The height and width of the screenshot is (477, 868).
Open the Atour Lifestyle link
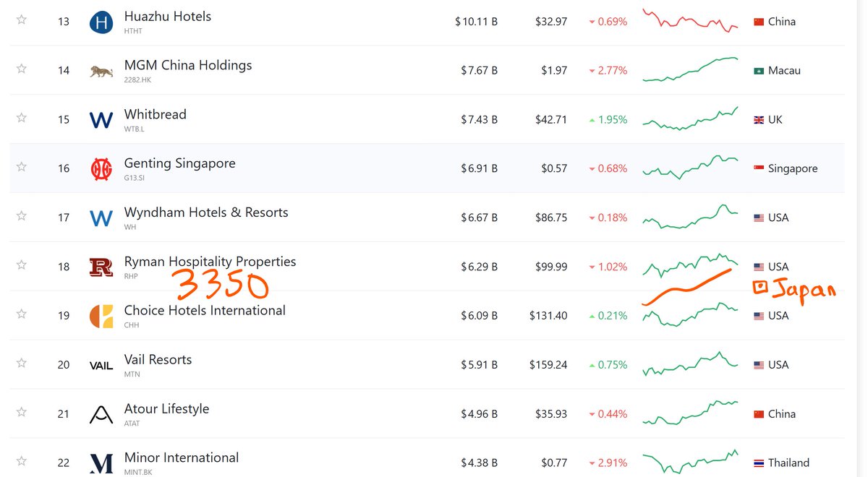point(166,408)
